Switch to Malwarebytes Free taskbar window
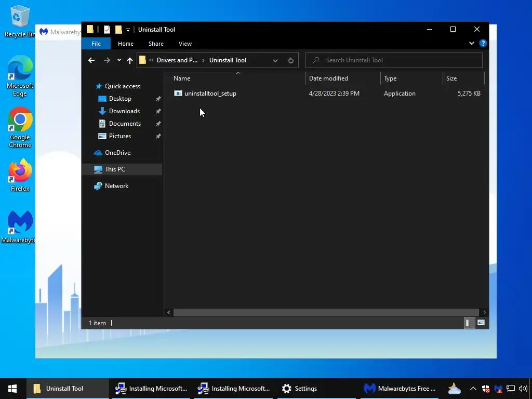Viewport: 532px width, 399px height. click(x=400, y=389)
